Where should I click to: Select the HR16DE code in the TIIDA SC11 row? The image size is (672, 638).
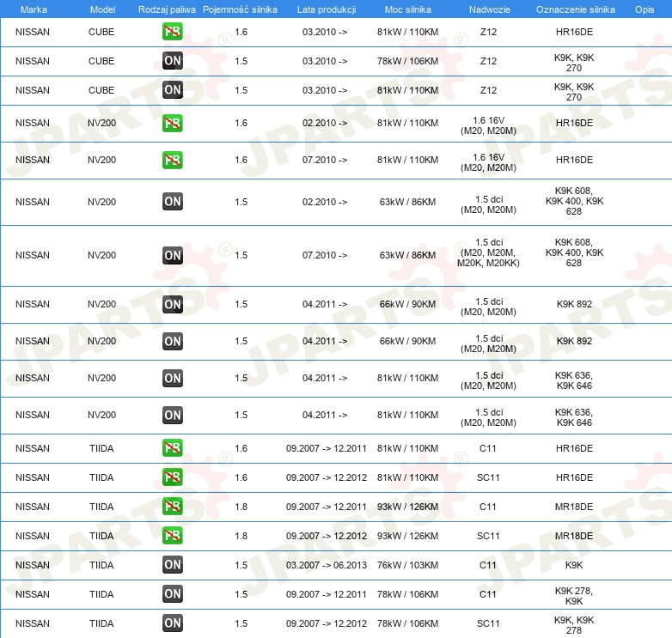(574, 477)
